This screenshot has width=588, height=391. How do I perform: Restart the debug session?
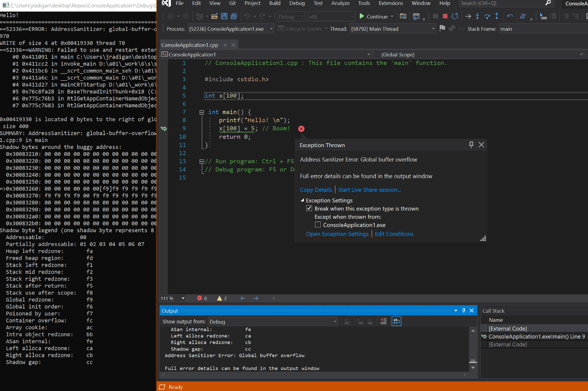455,16
